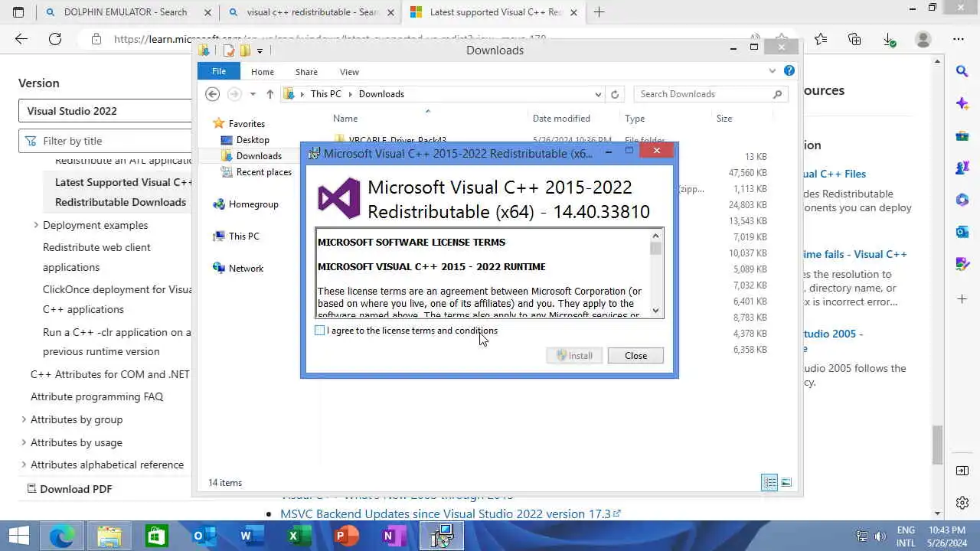Expand the Explorer address bar history dropdown

pos(598,94)
